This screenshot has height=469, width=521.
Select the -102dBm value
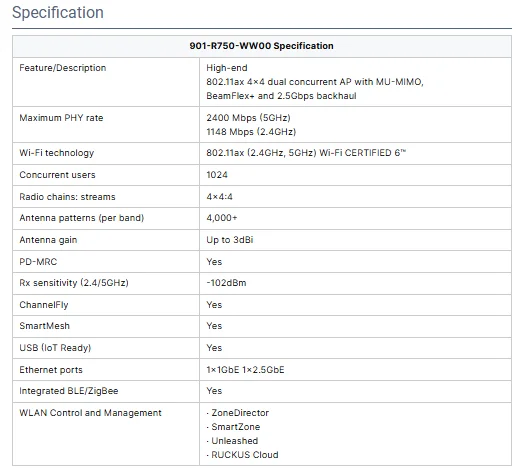[x=226, y=283]
